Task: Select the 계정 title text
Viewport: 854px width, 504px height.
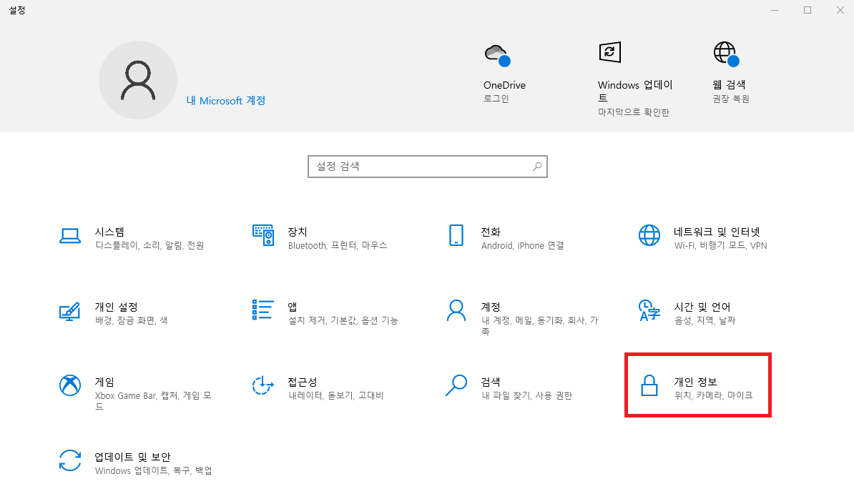Action: click(x=491, y=307)
